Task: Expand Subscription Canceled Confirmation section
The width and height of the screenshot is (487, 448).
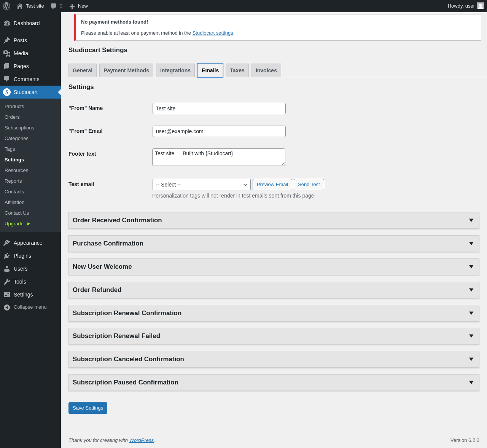Action: 274,359
